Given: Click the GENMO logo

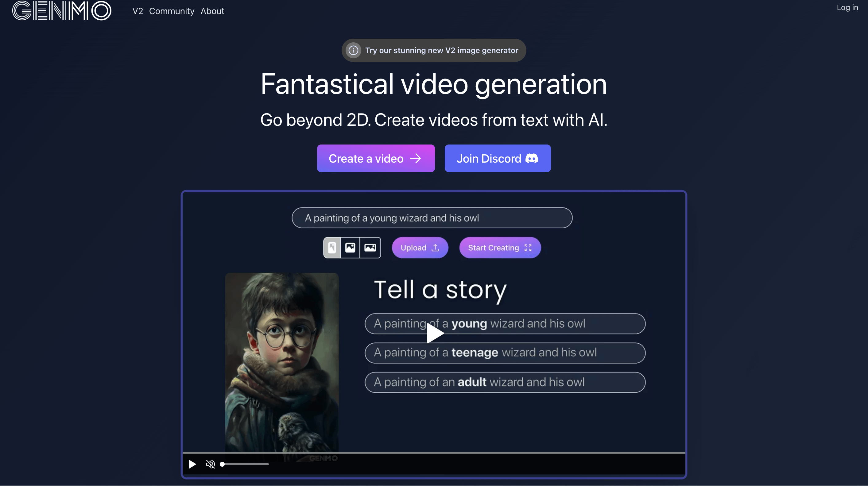Looking at the screenshot, I should [62, 10].
